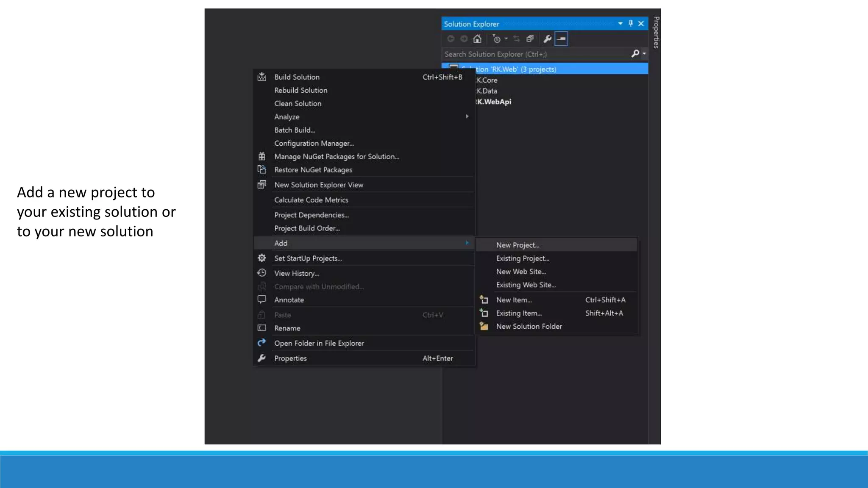Click the Manage NuGet Packages icon
The image size is (868, 488).
click(262, 156)
